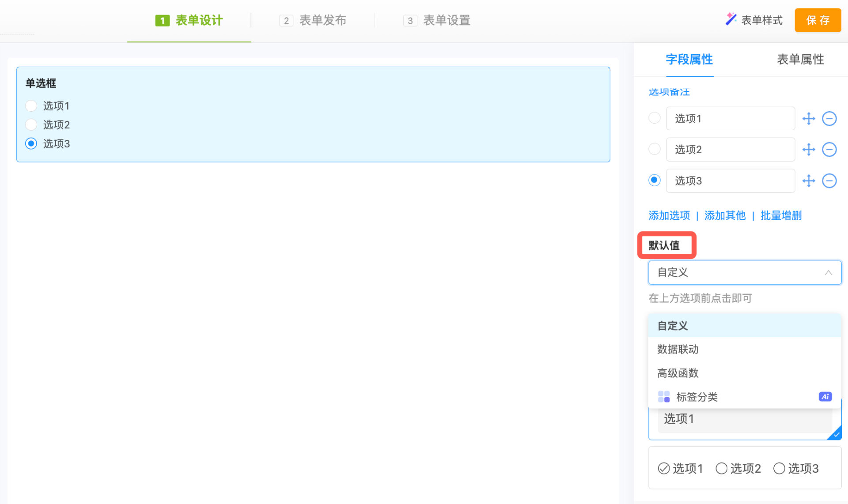
Task: Switch to the 表单属性 tab
Action: point(800,60)
